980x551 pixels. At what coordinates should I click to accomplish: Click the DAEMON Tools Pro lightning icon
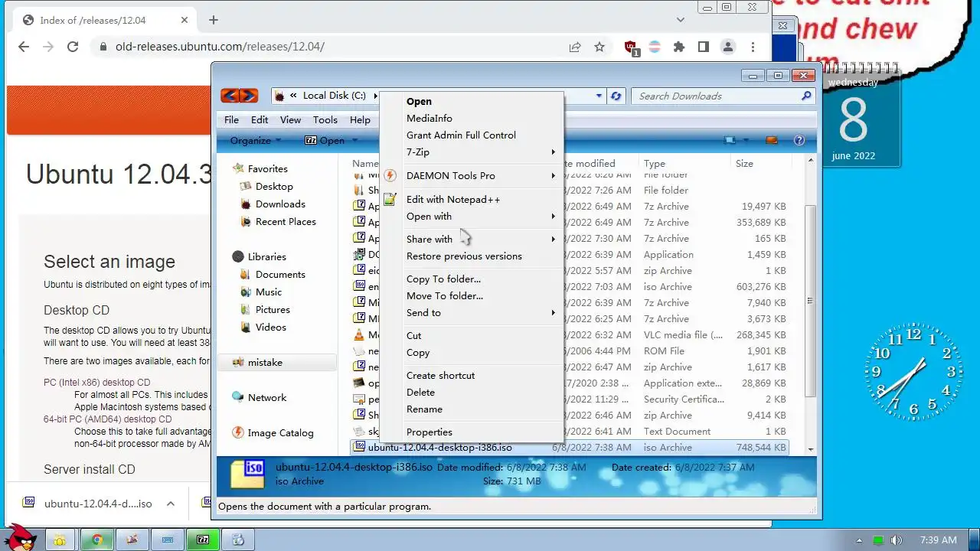tap(390, 175)
